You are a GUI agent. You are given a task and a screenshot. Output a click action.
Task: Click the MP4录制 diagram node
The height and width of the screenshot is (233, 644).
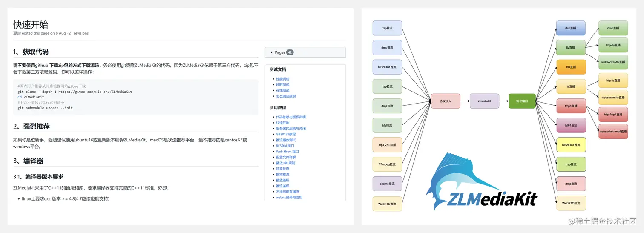(x=571, y=125)
